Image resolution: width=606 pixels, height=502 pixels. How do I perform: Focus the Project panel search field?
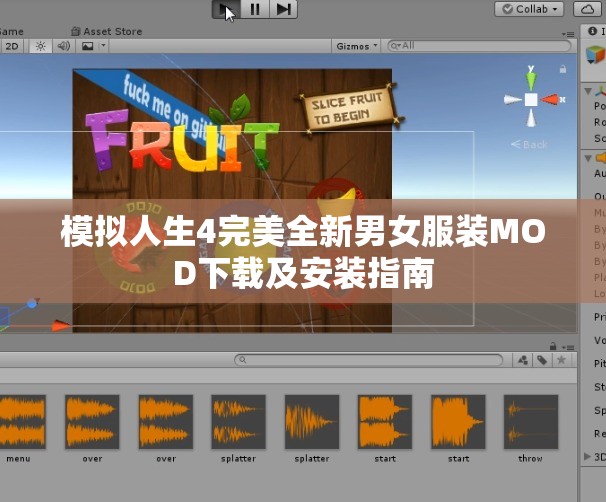[x=368, y=360]
